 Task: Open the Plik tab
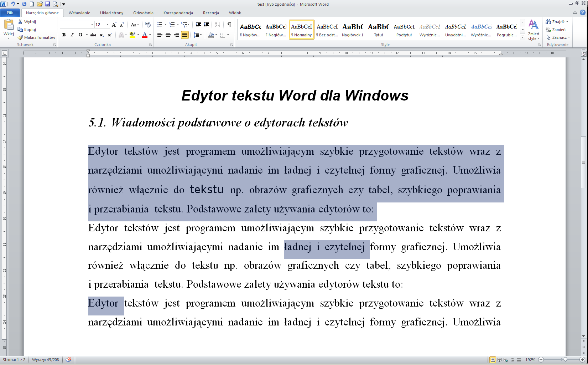pos(10,13)
